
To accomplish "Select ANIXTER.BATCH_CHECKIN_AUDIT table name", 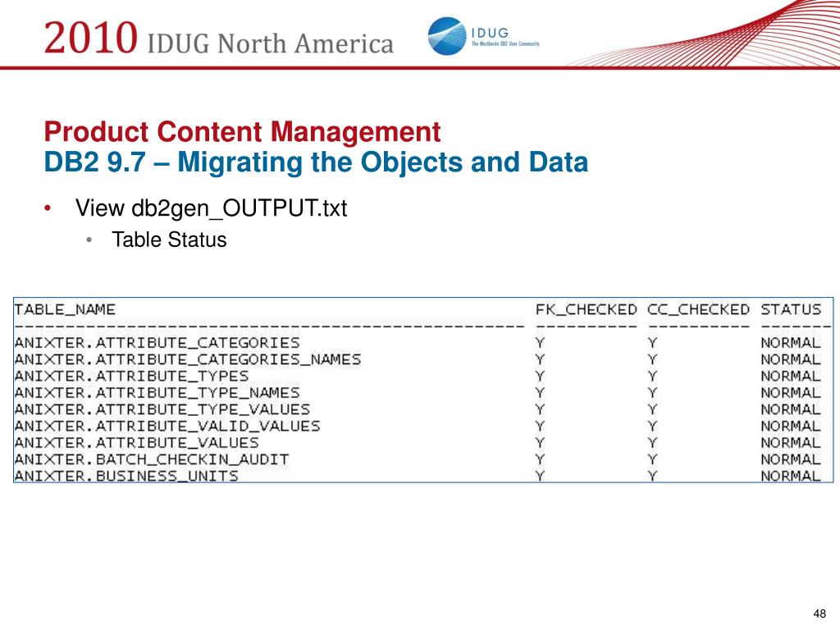I will tap(152, 459).
